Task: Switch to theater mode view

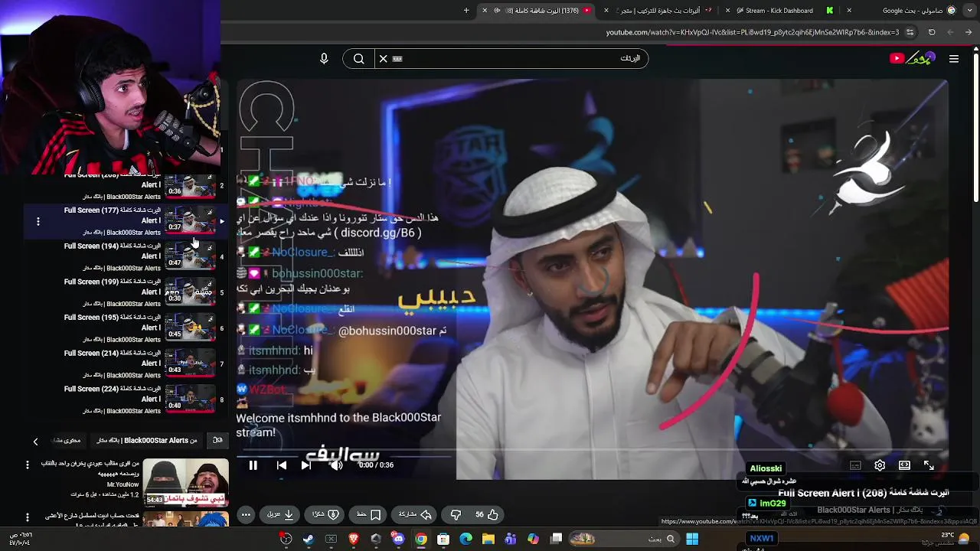Action: [x=904, y=465]
